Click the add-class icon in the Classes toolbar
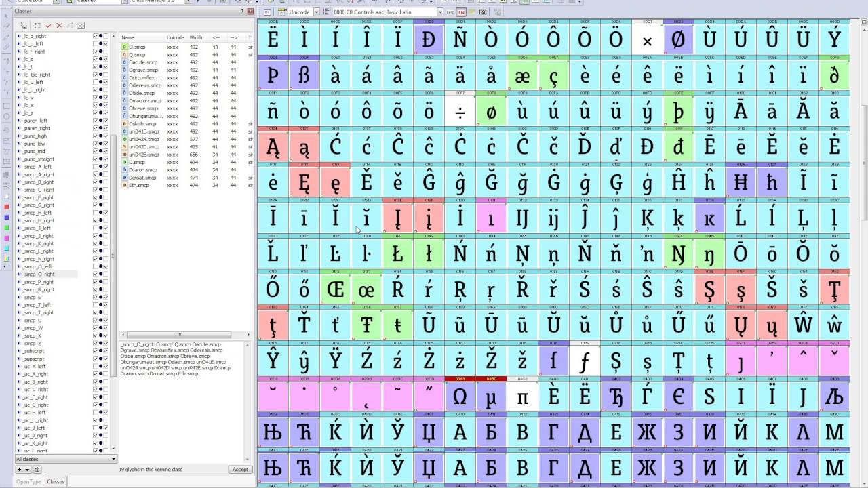 [x=24, y=26]
